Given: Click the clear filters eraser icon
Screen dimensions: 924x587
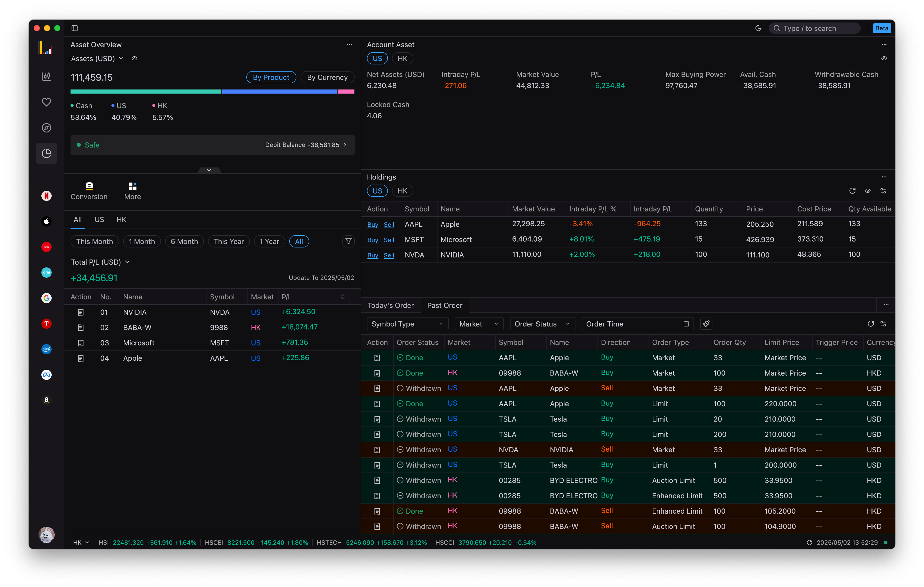Looking at the screenshot, I should click(x=706, y=324).
